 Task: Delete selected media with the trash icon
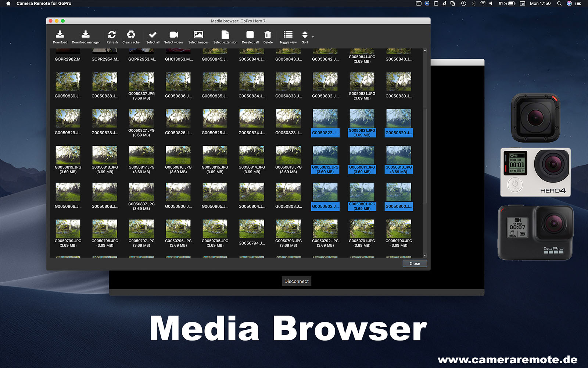pyautogui.click(x=268, y=35)
